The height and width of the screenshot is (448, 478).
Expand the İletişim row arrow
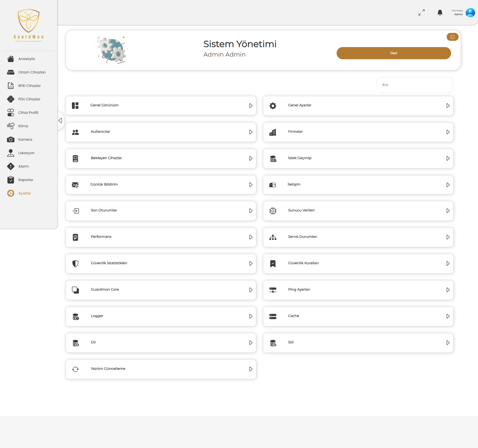(x=448, y=185)
